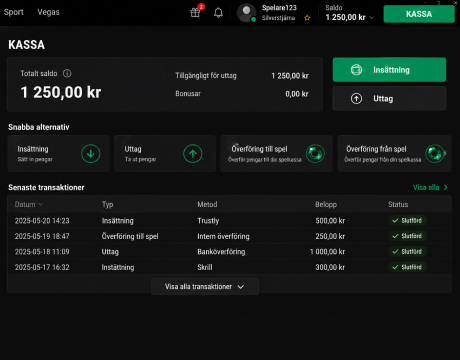Click the Trustly method cell
Viewport: 460px width, 360px height.
pyautogui.click(x=208, y=221)
